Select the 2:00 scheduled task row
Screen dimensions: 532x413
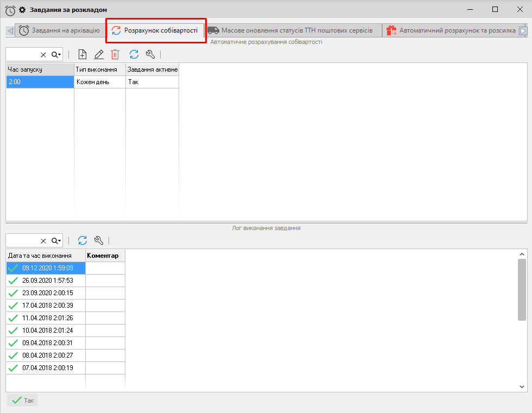point(40,82)
